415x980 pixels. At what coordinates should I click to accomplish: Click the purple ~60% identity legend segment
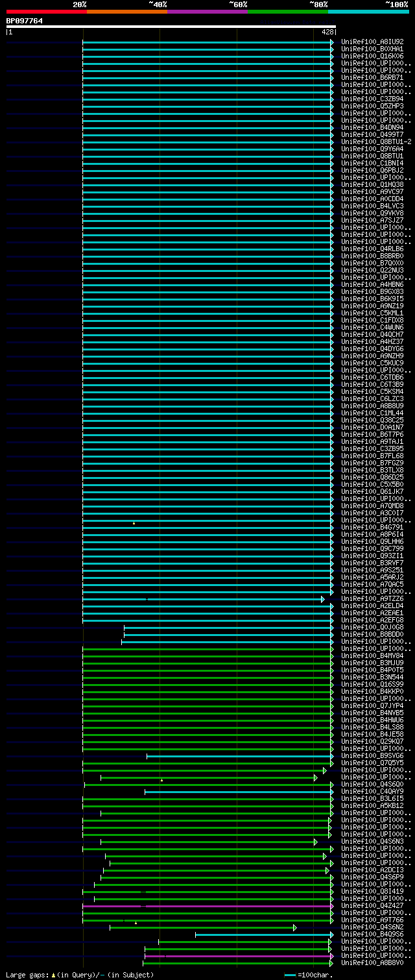click(207, 12)
